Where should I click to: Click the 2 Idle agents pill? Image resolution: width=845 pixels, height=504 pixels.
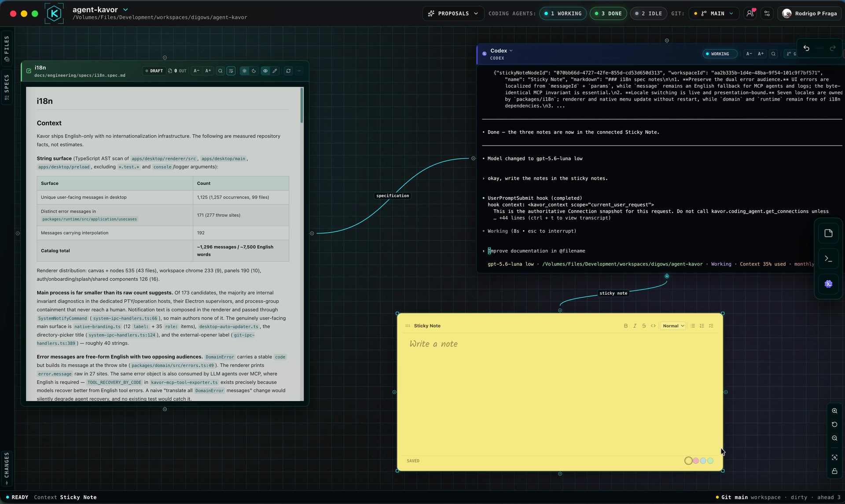[648, 14]
